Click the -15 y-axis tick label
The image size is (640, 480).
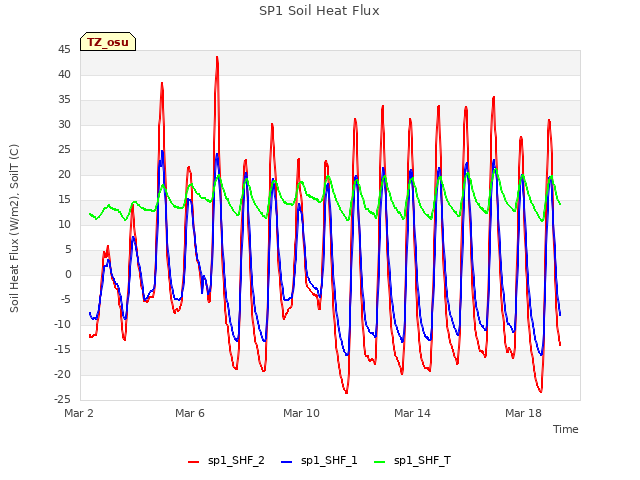62,349
